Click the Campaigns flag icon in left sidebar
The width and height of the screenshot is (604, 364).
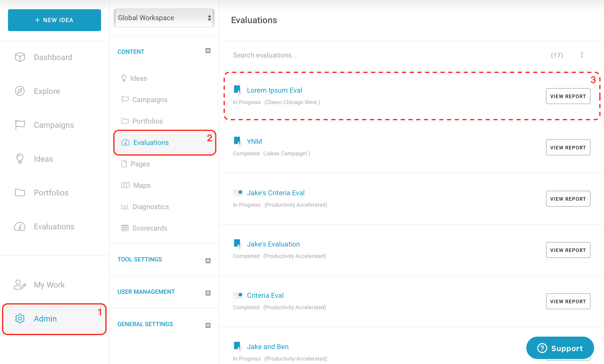[x=20, y=125]
